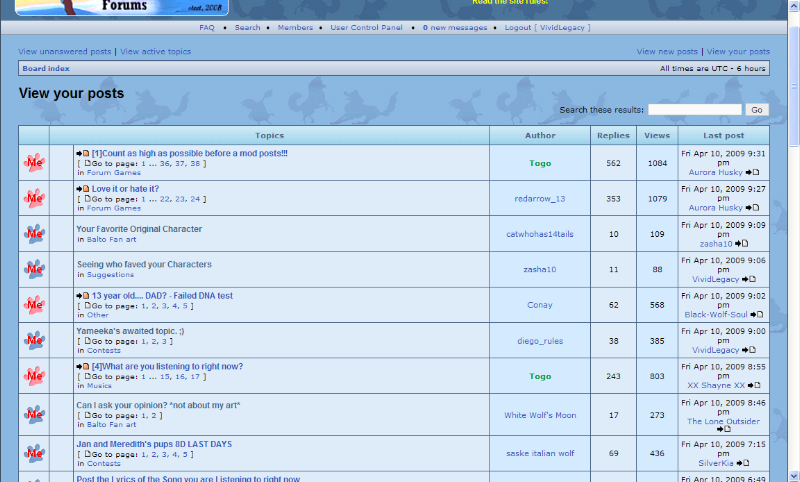Open author profile diego_rules
The image size is (800, 482).
point(540,341)
